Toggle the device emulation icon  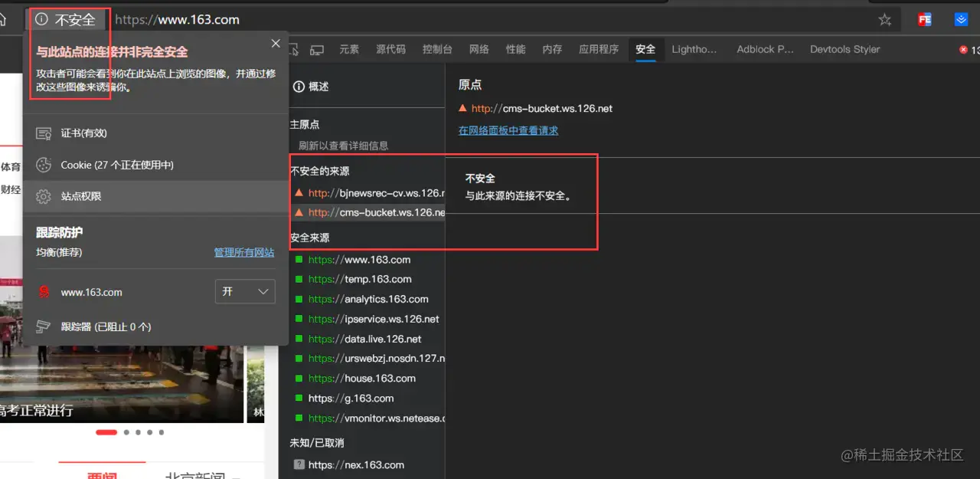(317, 50)
